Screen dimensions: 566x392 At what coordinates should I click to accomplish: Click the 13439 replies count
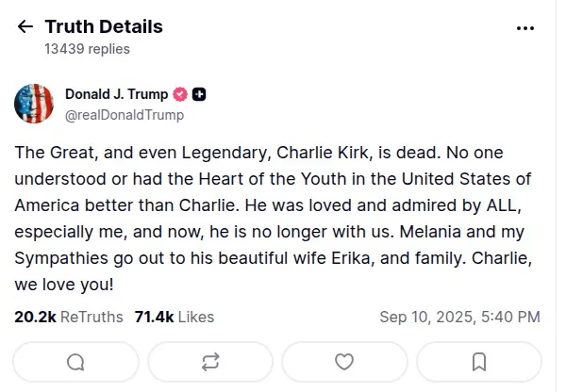pyautogui.click(x=88, y=48)
